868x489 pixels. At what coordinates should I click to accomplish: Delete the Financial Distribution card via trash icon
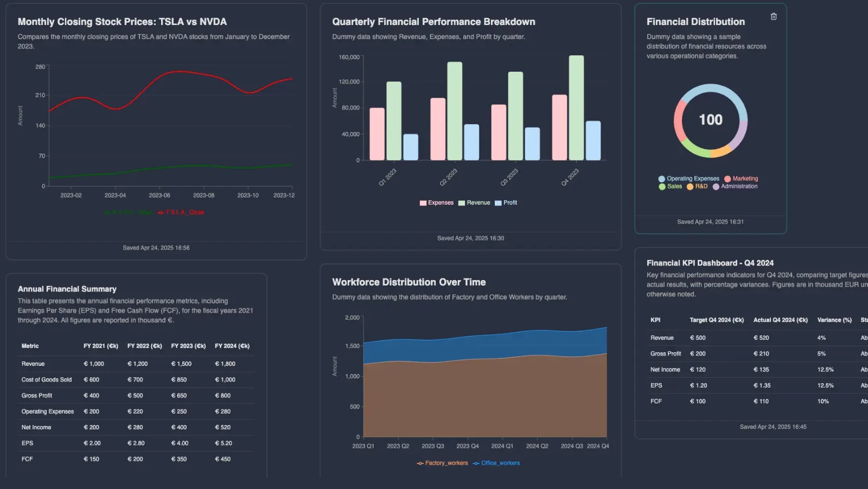pos(774,17)
